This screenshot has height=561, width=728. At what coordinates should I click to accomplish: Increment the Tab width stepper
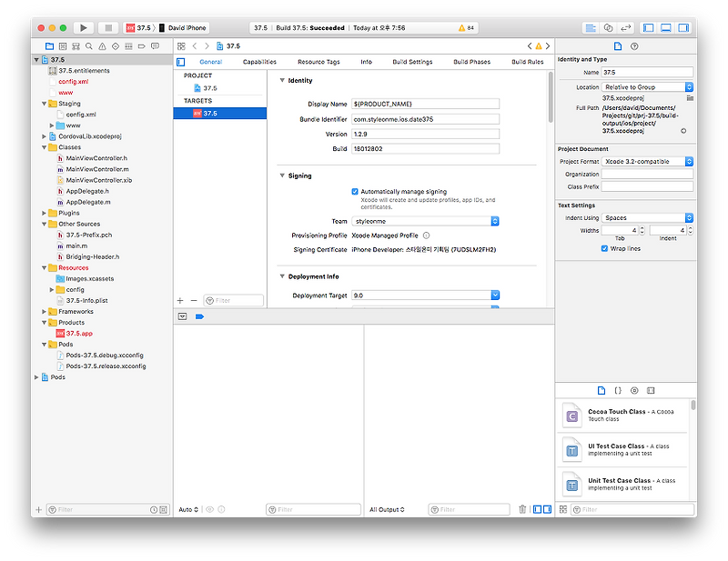(642, 228)
